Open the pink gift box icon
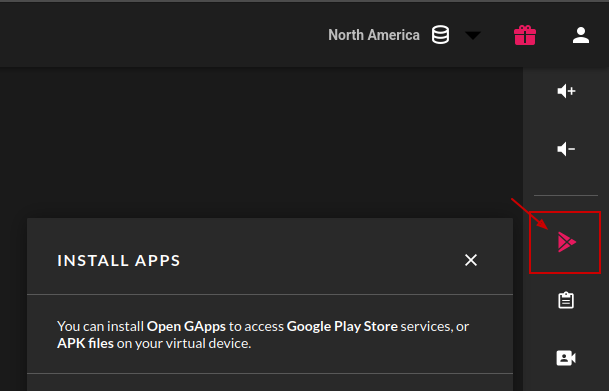609x391 pixels. pyautogui.click(x=525, y=35)
